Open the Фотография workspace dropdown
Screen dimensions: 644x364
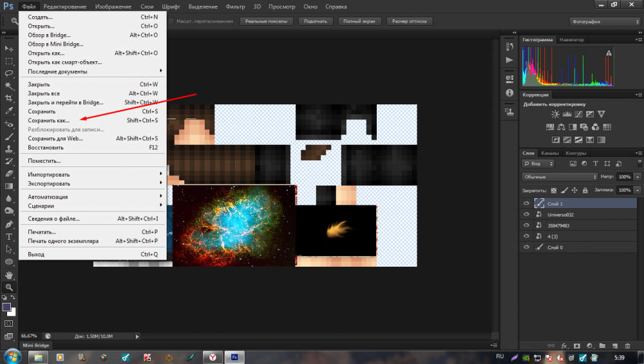604,21
